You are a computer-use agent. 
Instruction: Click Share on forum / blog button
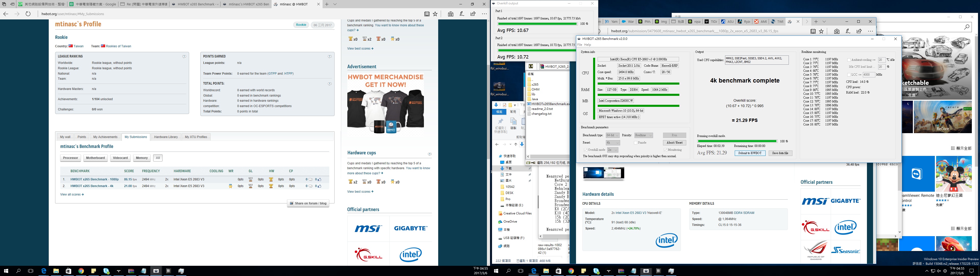pos(308,203)
